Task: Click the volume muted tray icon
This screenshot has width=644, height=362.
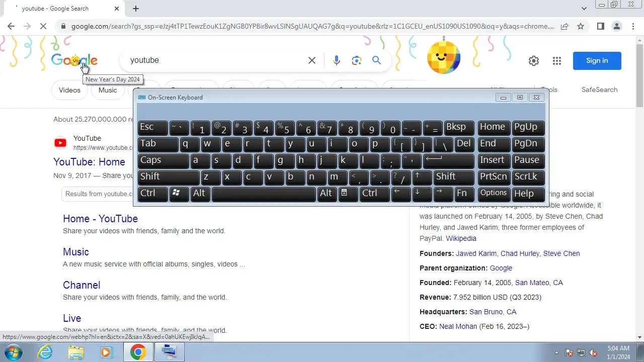Action: tap(593, 352)
